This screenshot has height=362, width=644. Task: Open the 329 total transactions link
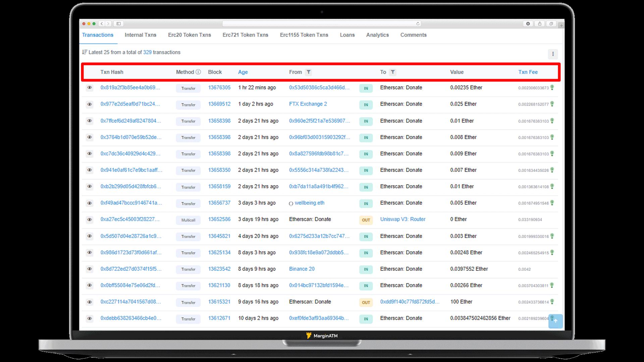pos(147,52)
